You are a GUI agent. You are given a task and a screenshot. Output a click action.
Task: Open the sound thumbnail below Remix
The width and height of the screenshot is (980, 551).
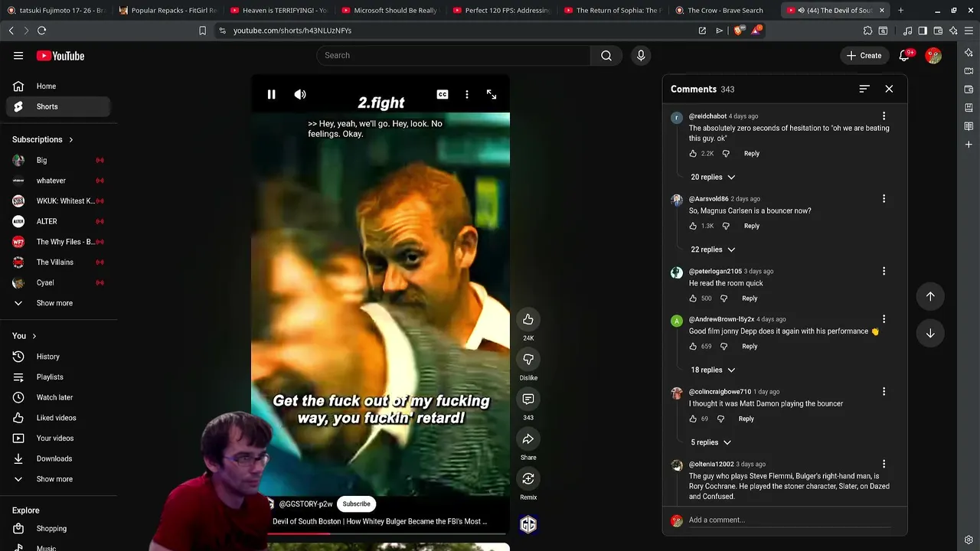point(528,524)
